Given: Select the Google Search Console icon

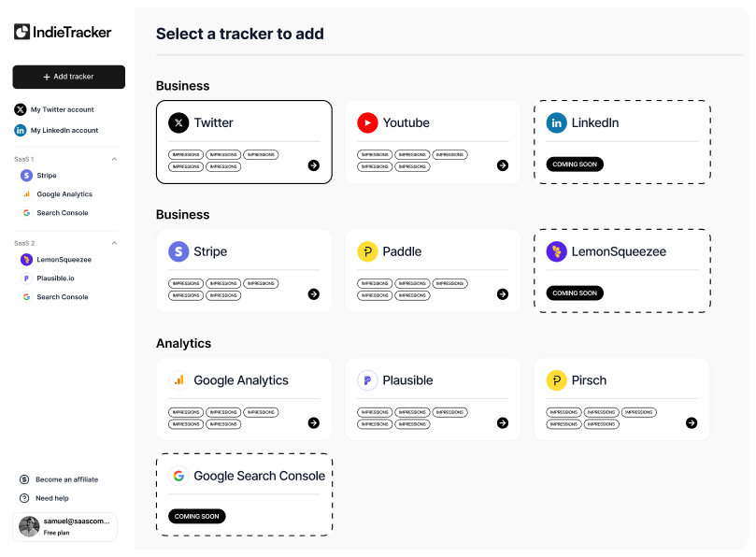Looking at the screenshot, I should pos(178,475).
